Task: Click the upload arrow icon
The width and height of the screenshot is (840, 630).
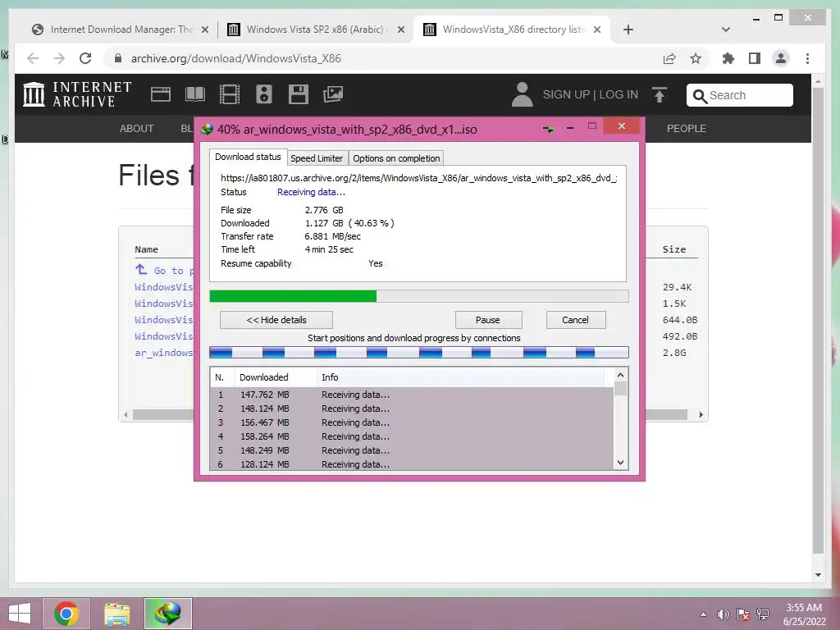Action: (x=660, y=95)
